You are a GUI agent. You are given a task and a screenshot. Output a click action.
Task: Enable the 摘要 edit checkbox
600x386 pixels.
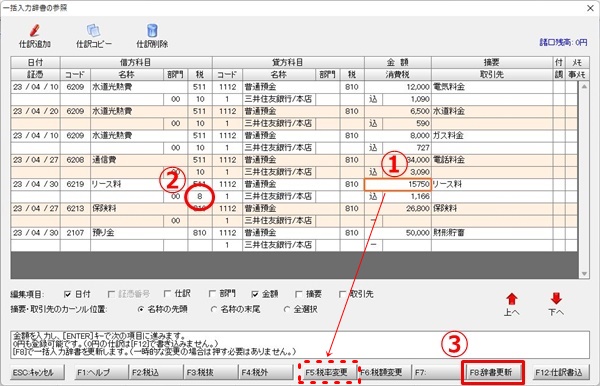[299, 294]
